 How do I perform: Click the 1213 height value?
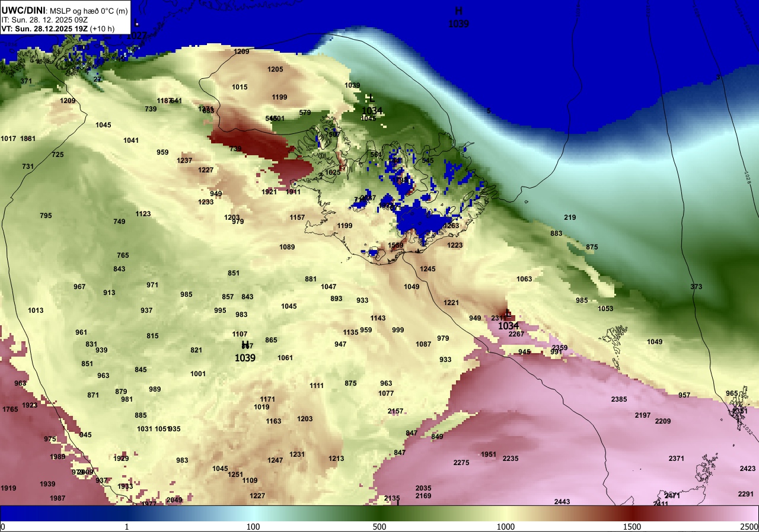coord(336,459)
